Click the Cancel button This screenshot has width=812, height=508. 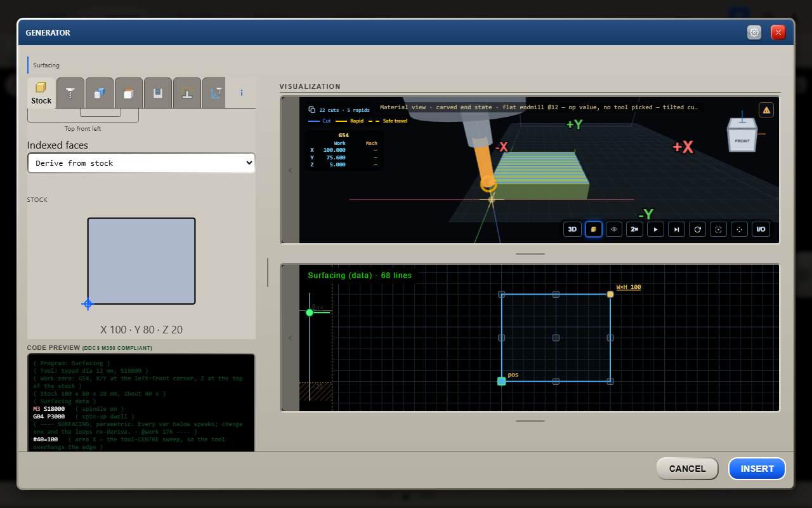(687, 469)
